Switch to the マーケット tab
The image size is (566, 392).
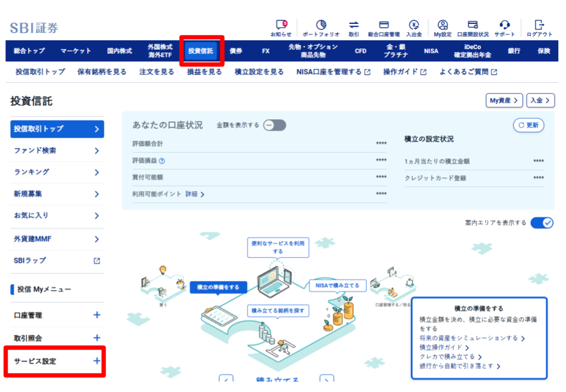76,51
